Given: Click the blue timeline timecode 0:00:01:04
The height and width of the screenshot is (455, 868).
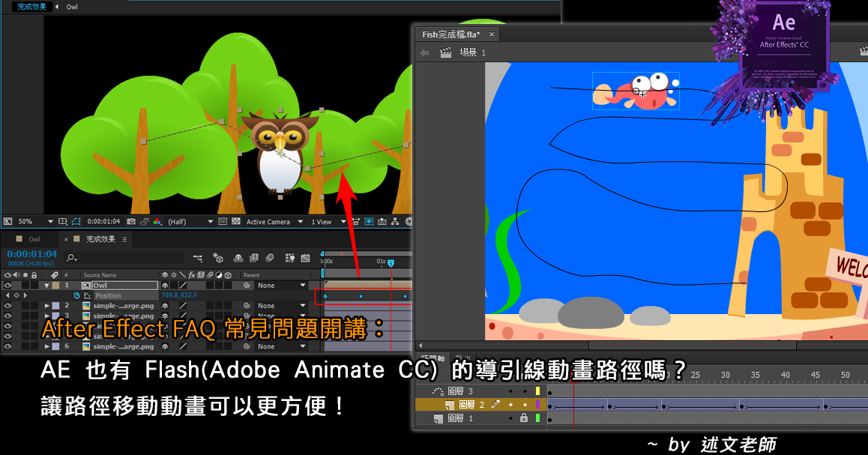Looking at the screenshot, I should pos(32,254).
